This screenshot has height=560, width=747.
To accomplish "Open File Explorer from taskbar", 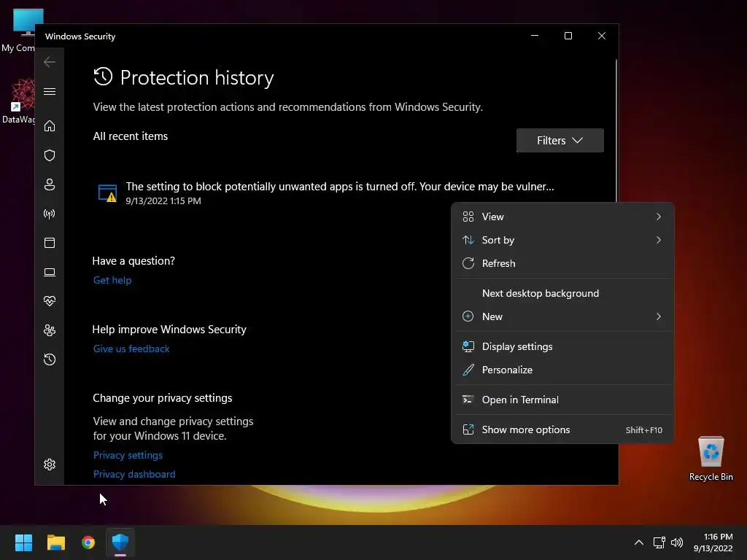I will (x=55, y=542).
